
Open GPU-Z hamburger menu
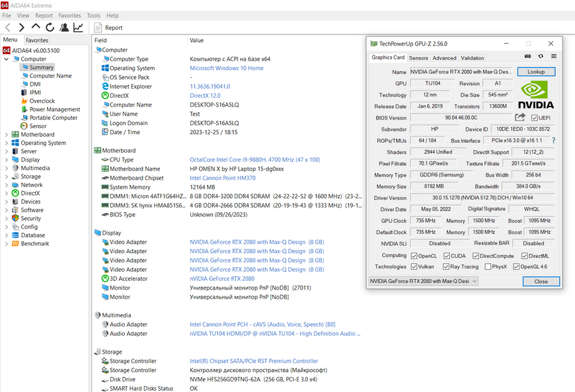click(554, 56)
